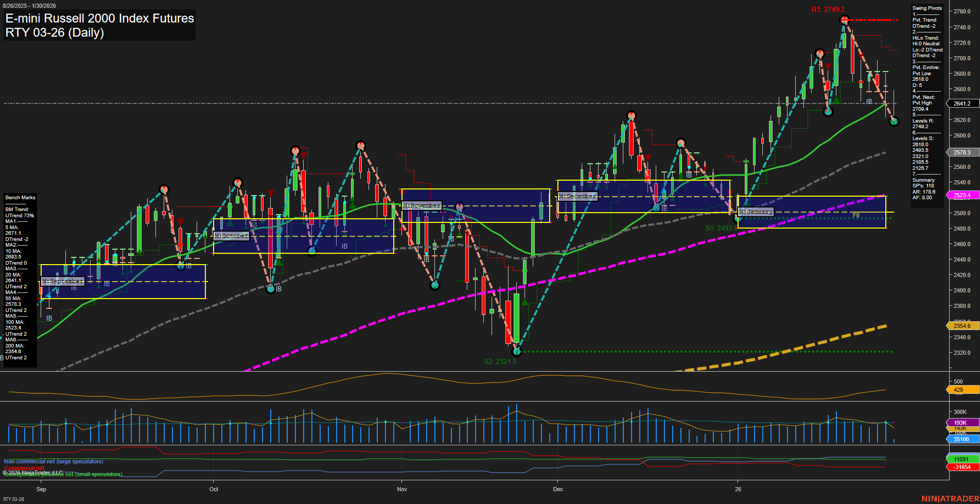Click the R1: 2749.2 resistance label
Image resolution: width=980 pixels, height=504 pixels.
828,9
